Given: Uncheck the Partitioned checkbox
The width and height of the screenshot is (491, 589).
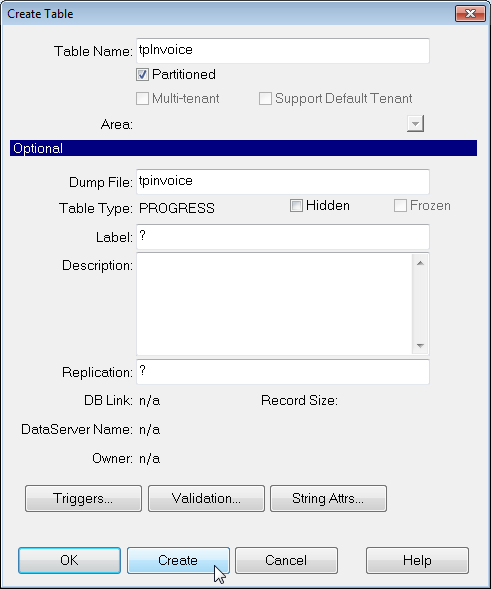Looking at the screenshot, I should [x=142, y=75].
